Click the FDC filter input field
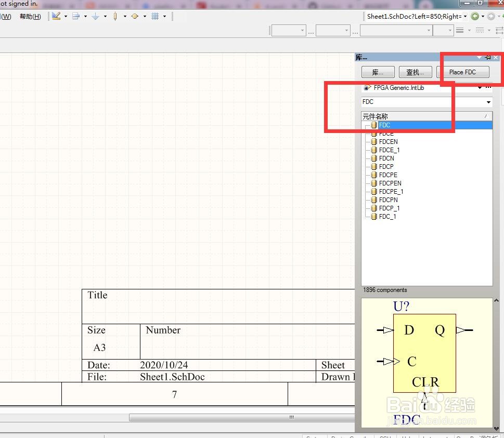This screenshot has width=504, height=438. pos(423,102)
